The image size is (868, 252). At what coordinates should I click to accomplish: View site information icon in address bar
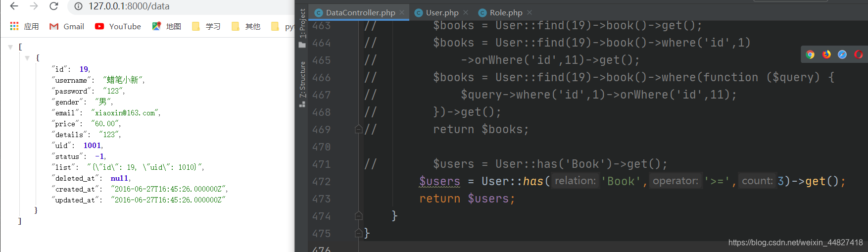tap(78, 6)
